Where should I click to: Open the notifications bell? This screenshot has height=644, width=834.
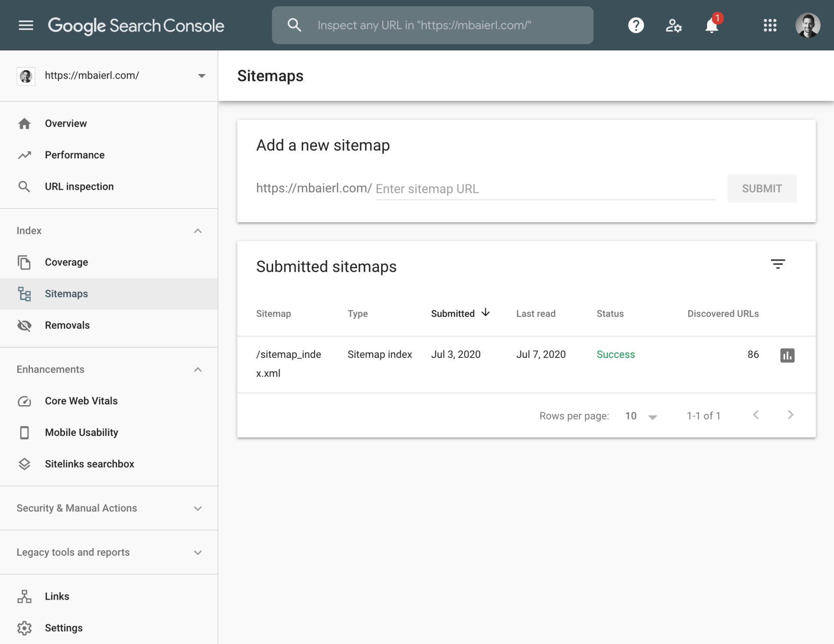(712, 25)
